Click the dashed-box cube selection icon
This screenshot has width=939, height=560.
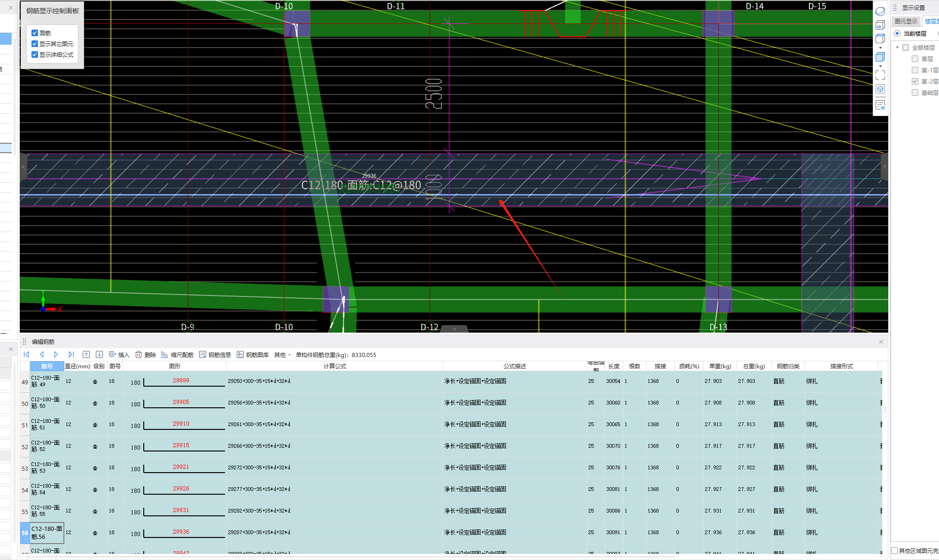(x=880, y=89)
